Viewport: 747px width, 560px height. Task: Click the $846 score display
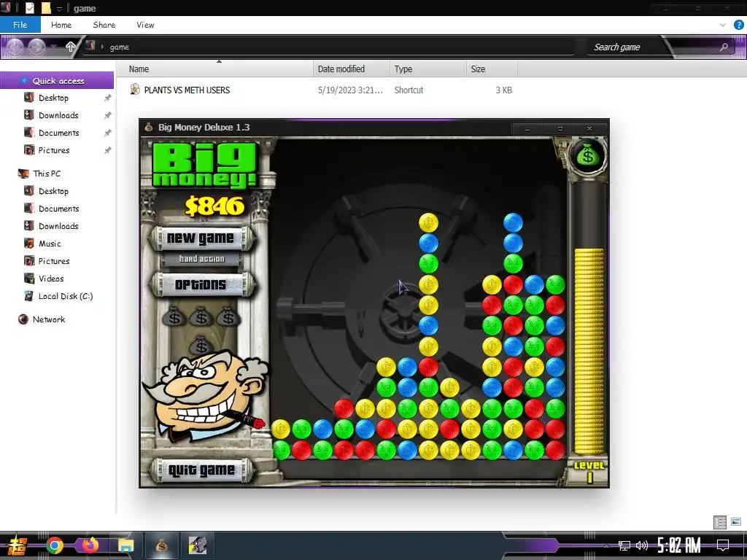(x=214, y=206)
